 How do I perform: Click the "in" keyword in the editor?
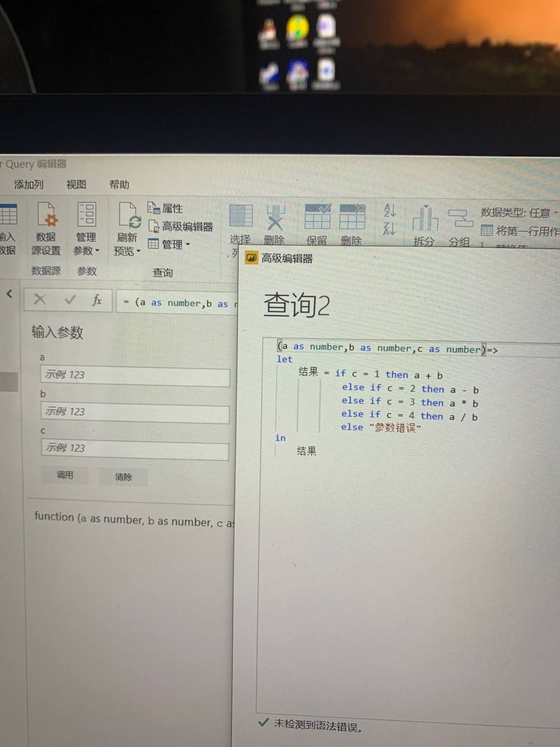tap(280, 438)
